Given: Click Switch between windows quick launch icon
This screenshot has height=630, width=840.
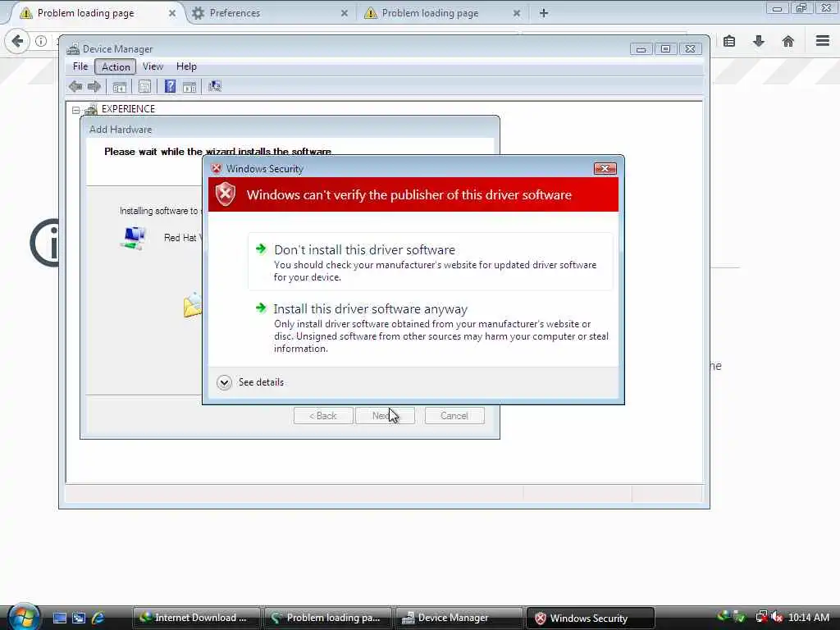Looking at the screenshot, I should point(79,618).
